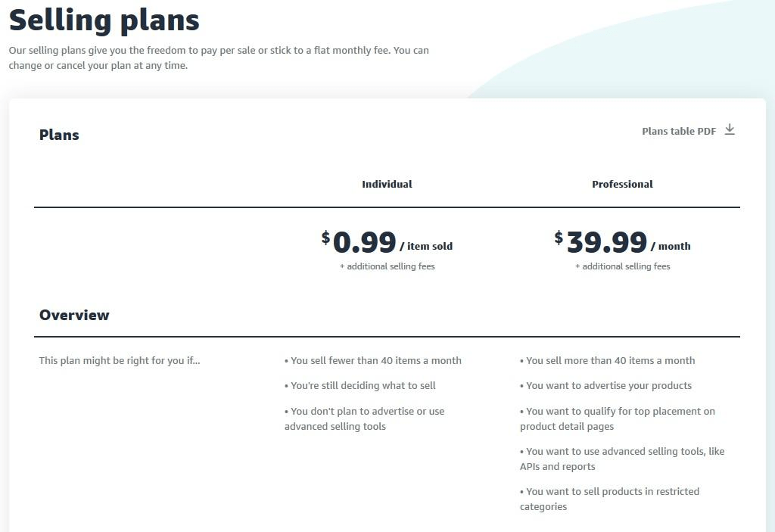Click the Plans section heading
This screenshot has height=532, width=775.
click(x=59, y=135)
